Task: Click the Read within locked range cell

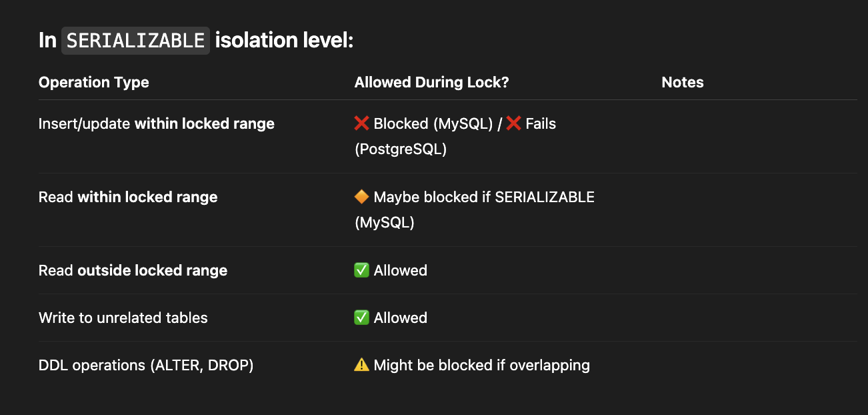Action: pyautogui.click(x=128, y=197)
